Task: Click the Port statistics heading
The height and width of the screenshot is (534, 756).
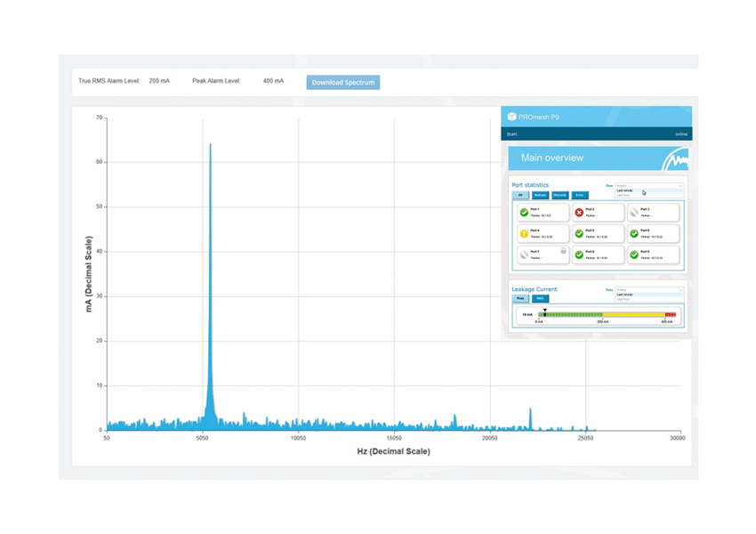Action: [x=530, y=185]
